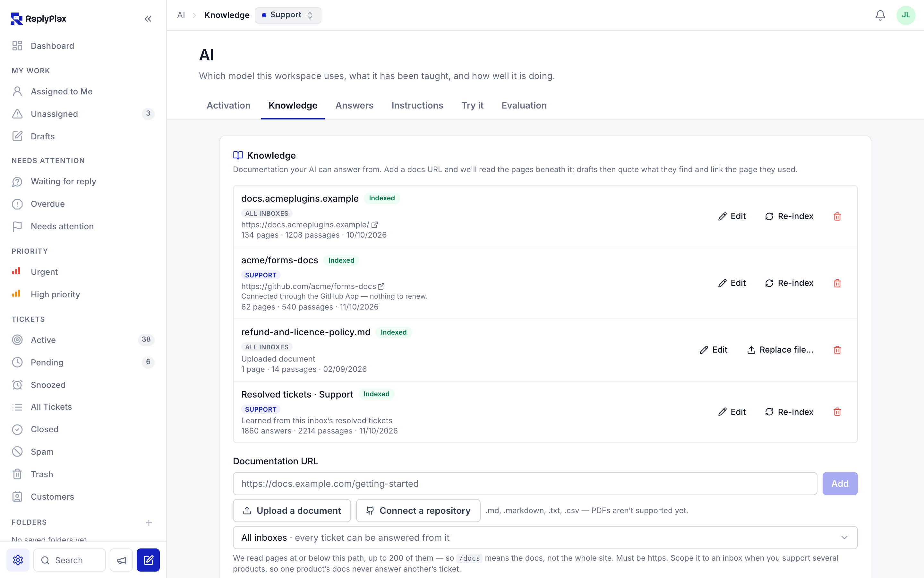Focus the Documentation URL input field
This screenshot has height=578, width=924.
[x=525, y=484]
